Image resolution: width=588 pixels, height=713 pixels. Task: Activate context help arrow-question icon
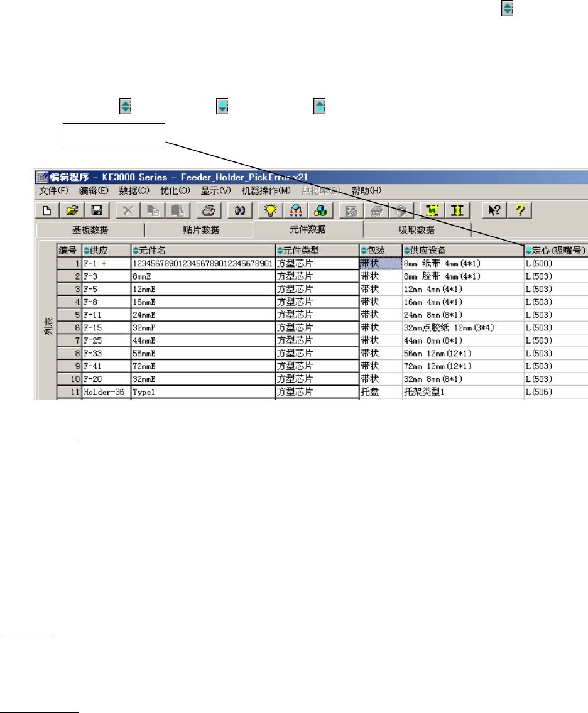tap(494, 210)
